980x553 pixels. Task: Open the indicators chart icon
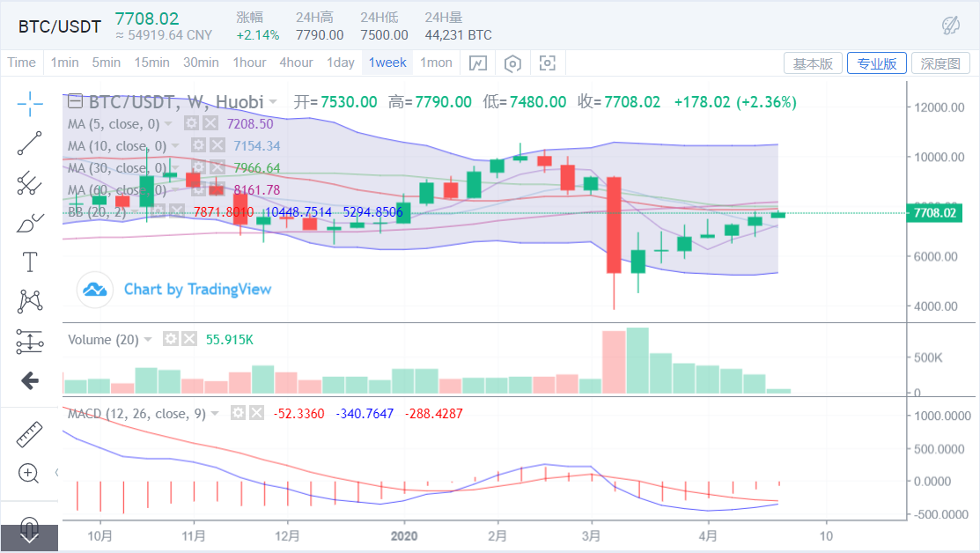477,63
